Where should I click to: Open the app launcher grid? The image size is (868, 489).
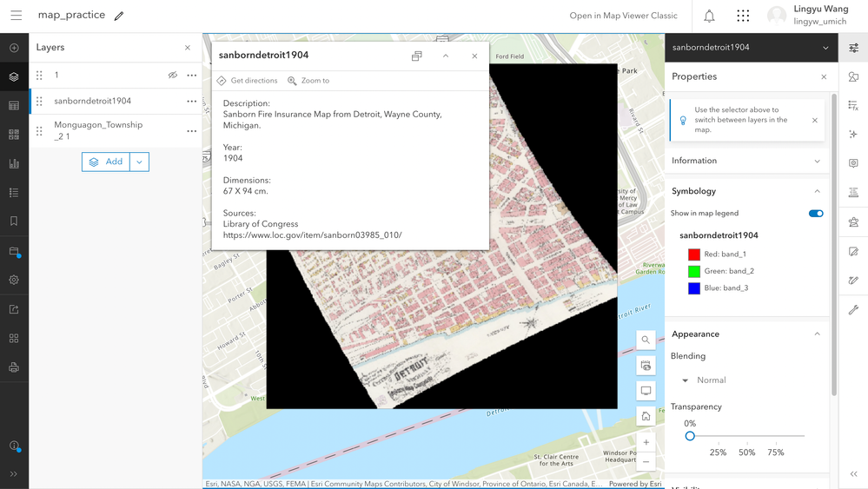click(x=743, y=16)
